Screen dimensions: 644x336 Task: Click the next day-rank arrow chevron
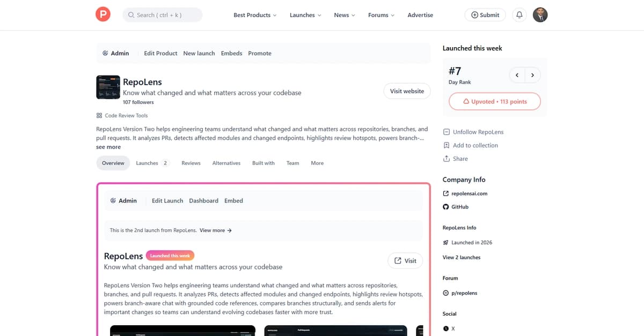pos(532,74)
